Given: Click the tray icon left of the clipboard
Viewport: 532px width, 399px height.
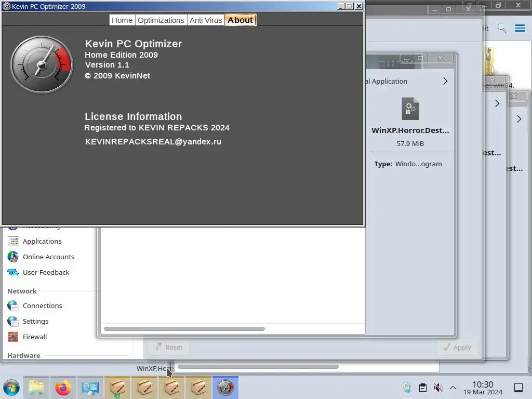Looking at the screenshot, I should pos(407,388).
